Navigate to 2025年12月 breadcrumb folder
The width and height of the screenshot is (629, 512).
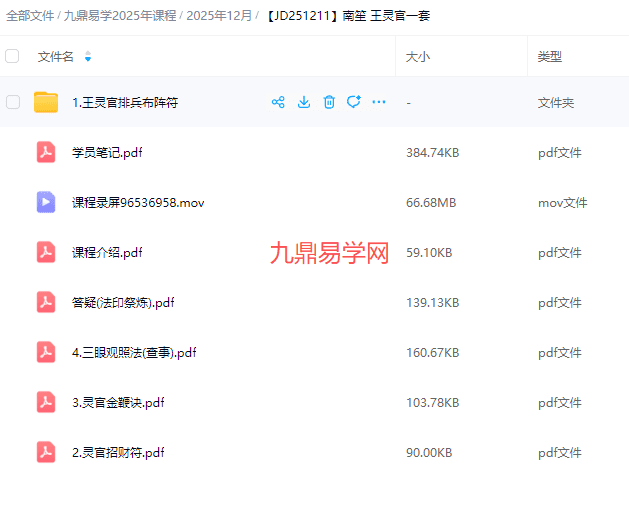[x=220, y=16]
